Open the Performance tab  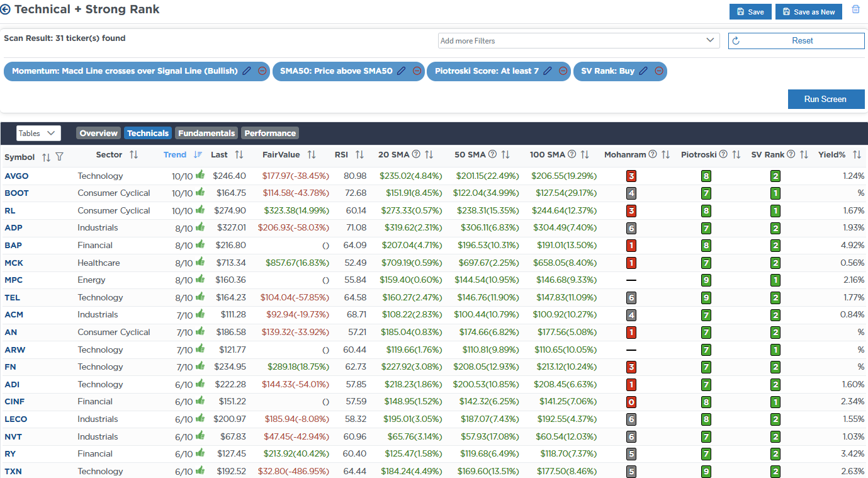[270, 133]
